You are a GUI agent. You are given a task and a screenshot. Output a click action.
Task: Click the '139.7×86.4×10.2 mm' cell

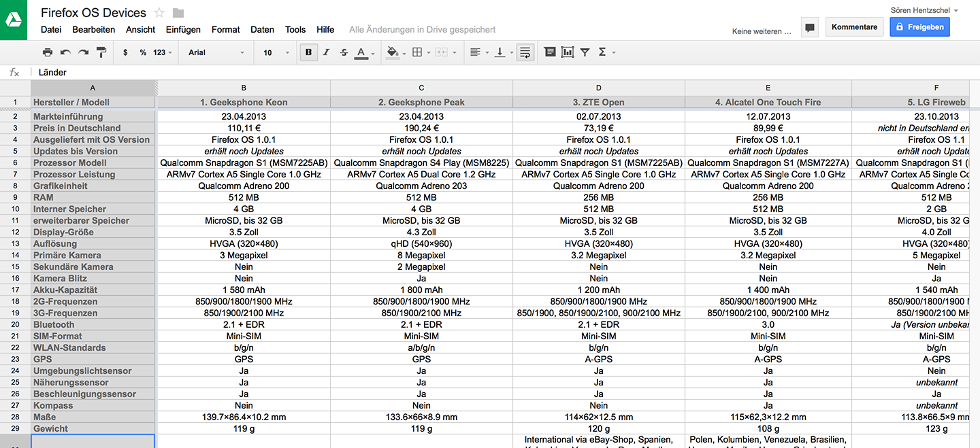tap(244, 417)
